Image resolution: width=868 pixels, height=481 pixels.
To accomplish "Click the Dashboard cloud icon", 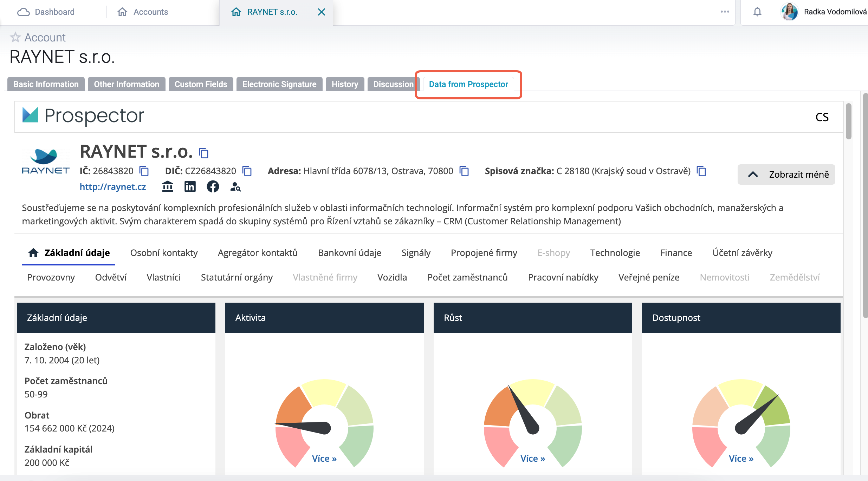I will 24,12.
